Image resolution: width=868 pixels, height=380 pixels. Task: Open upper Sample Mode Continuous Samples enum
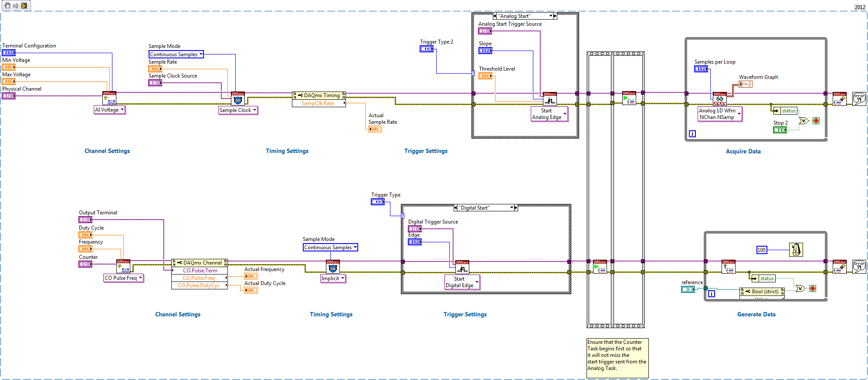tap(176, 54)
